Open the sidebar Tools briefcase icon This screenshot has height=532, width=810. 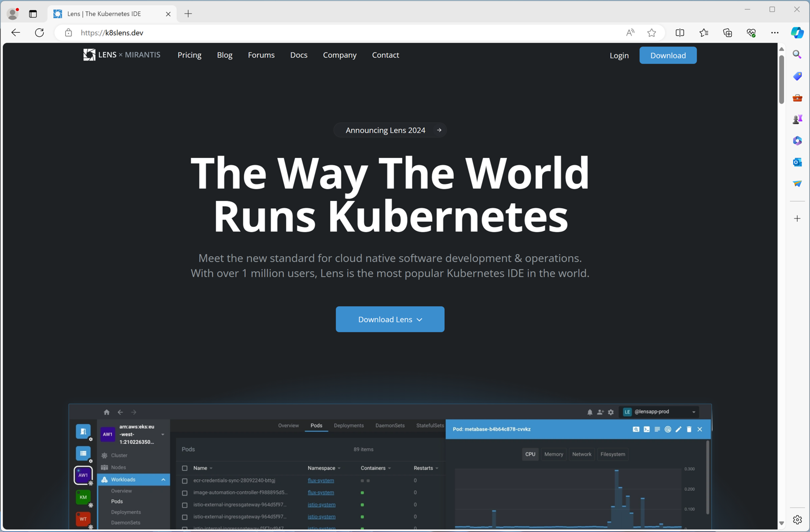(x=798, y=98)
